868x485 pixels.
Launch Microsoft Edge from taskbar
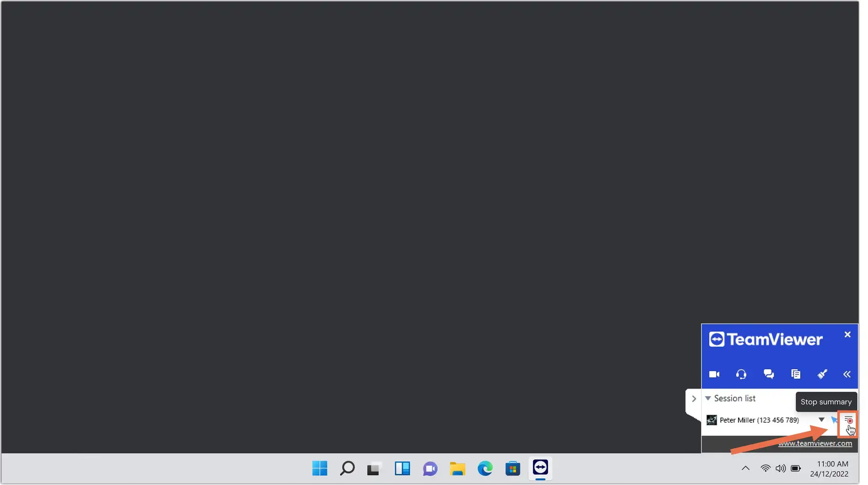tap(485, 469)
